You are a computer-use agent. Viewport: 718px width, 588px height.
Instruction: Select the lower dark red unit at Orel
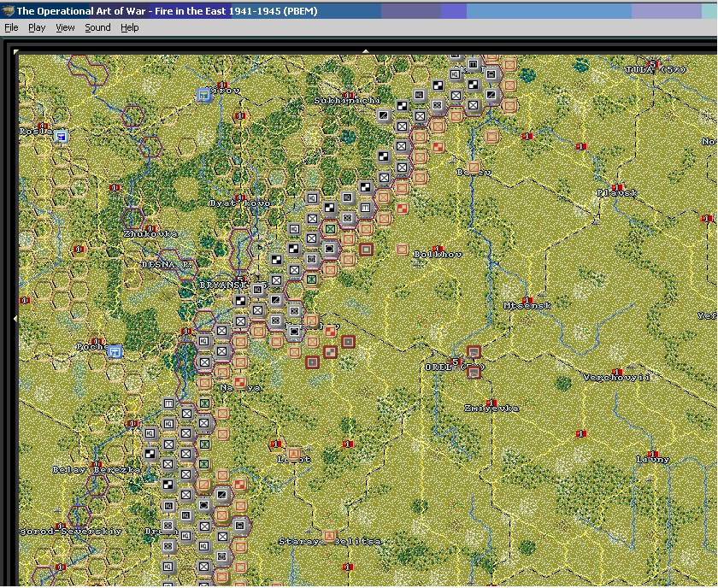tap(474, 372)
